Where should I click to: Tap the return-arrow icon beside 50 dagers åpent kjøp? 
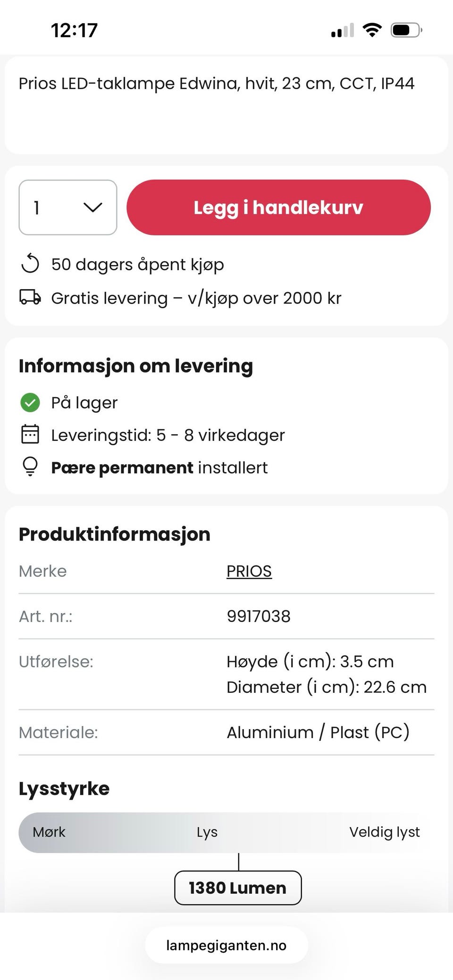[x=30, y=264]
